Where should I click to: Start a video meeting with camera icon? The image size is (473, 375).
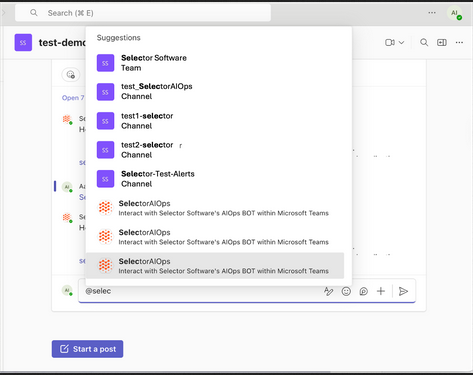click(390, 42)
